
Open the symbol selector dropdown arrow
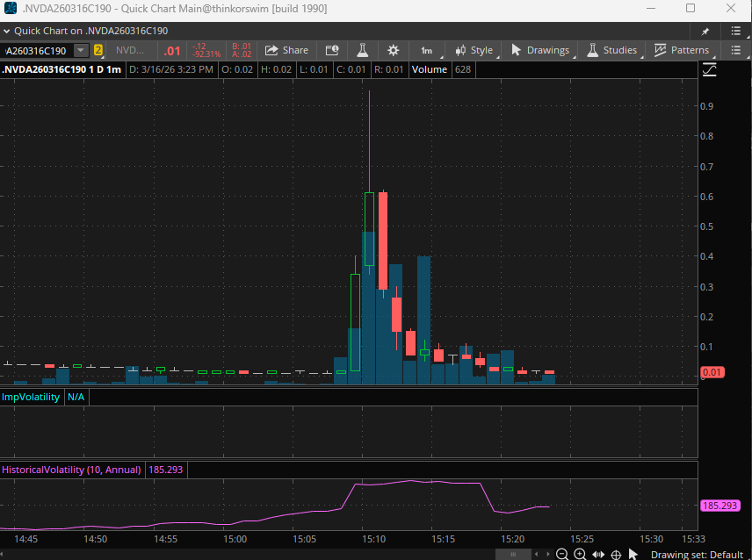click(81, 50)
